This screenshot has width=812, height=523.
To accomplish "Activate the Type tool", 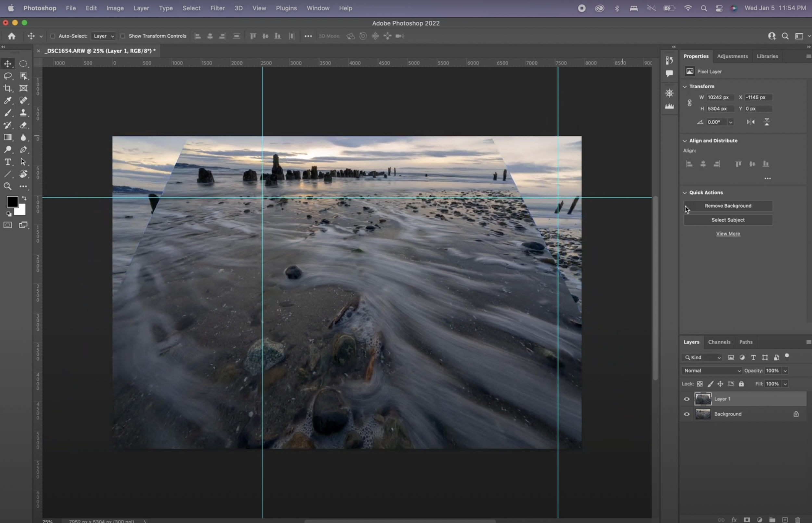I will (7, 162).
